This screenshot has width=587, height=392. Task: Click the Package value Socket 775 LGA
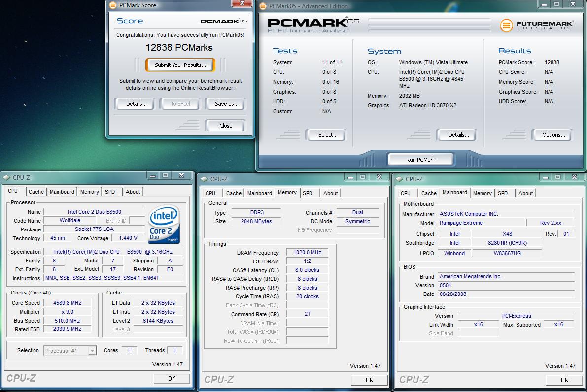pos(94,229)
